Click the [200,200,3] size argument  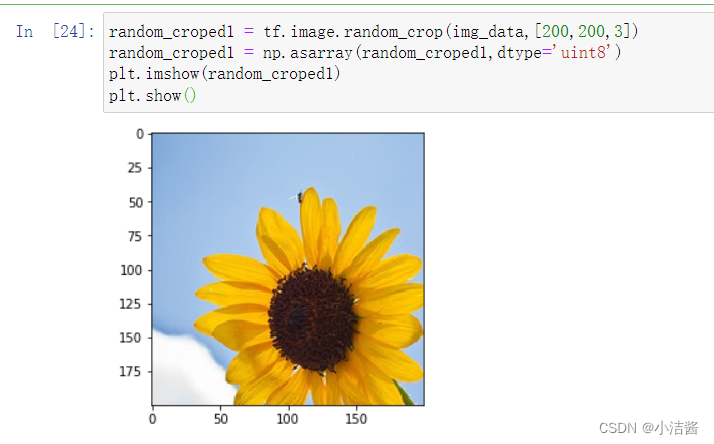pos(583,31)
